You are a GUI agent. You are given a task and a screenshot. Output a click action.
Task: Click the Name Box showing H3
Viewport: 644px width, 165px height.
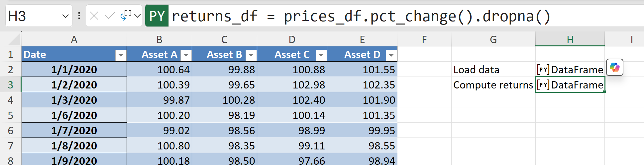[x=33, y=16]
